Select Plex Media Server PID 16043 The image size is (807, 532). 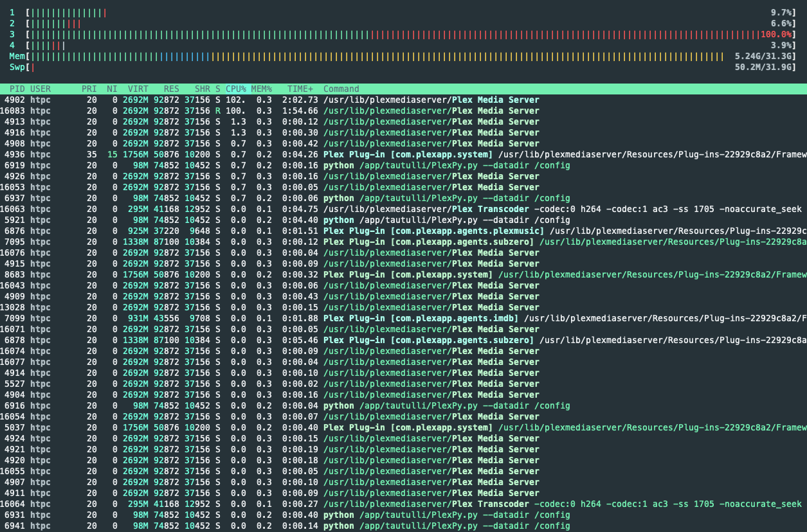403,285
